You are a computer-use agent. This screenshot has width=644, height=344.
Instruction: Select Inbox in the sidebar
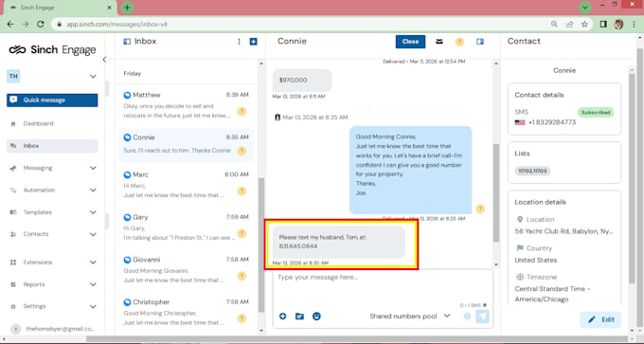tap(52, 146)
